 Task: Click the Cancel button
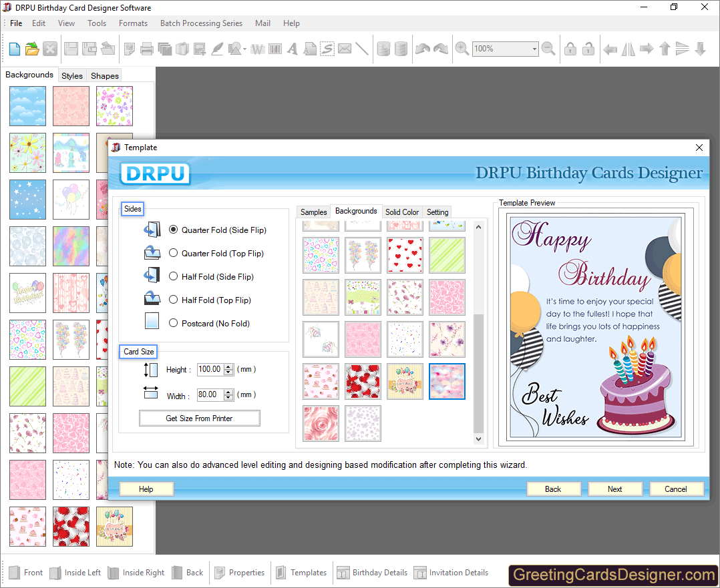point(676,489)
